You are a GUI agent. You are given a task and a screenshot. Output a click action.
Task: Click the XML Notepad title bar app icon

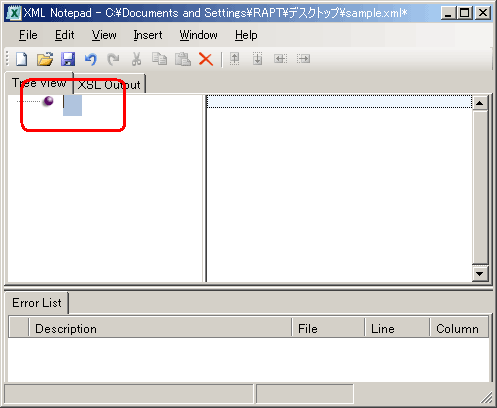click(x=14, y=13)
